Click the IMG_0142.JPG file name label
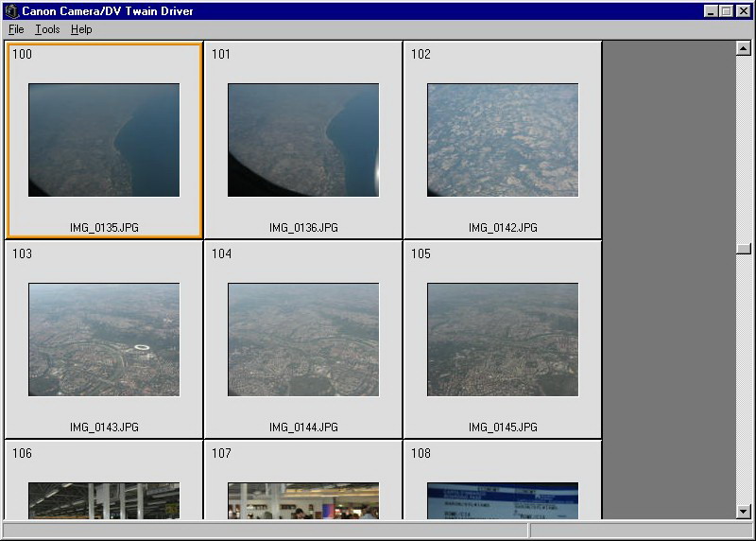The width and height of the screenshot is (756, 541). click(x=503, y=227)
